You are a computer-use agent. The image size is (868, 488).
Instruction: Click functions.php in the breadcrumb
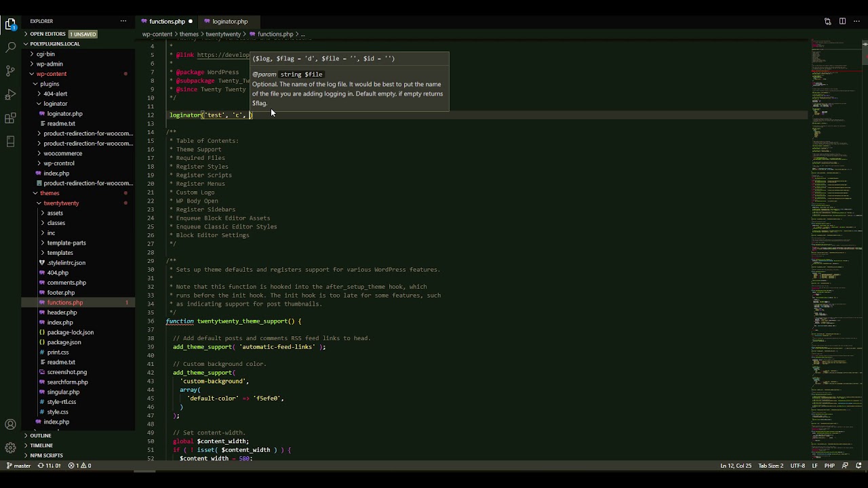click(271, 34)
